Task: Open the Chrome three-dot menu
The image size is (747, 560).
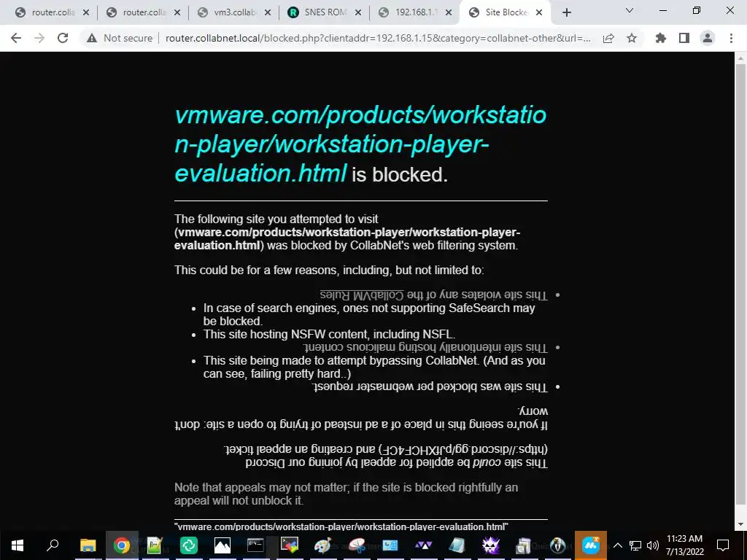Action: 731,38
